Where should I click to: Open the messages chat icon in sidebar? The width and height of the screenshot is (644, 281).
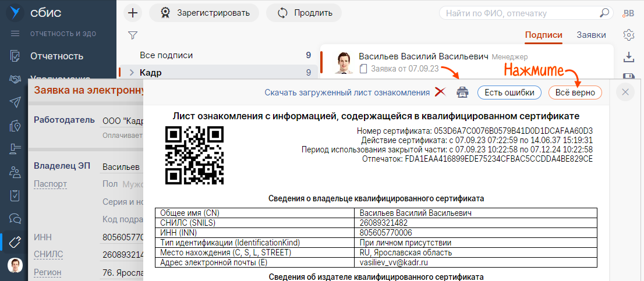[15, 218]
